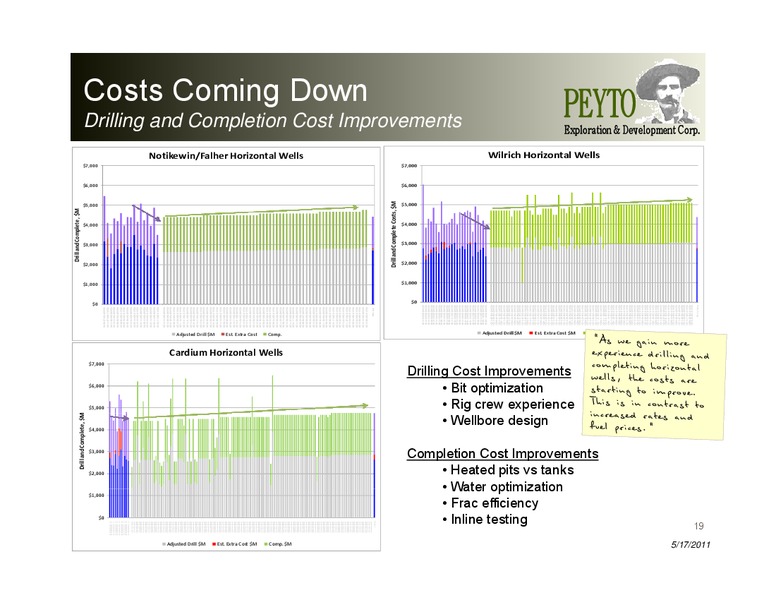Screen dimensions: 776x600
Task: Click 'Exploration & Development Corp.' text
Action: tap(632, 130)
